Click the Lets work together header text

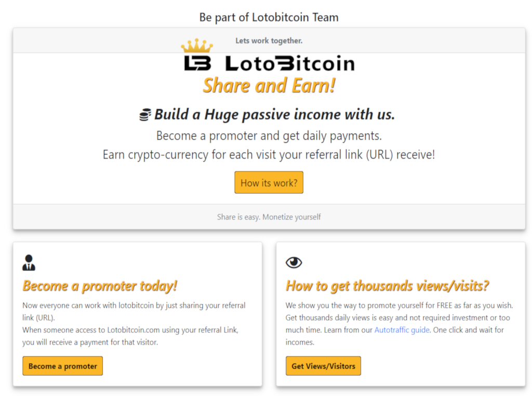[269, 41]
